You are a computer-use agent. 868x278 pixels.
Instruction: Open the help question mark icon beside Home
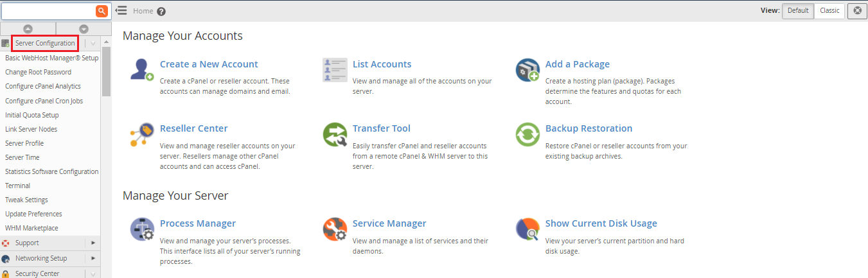coord(161,11)
